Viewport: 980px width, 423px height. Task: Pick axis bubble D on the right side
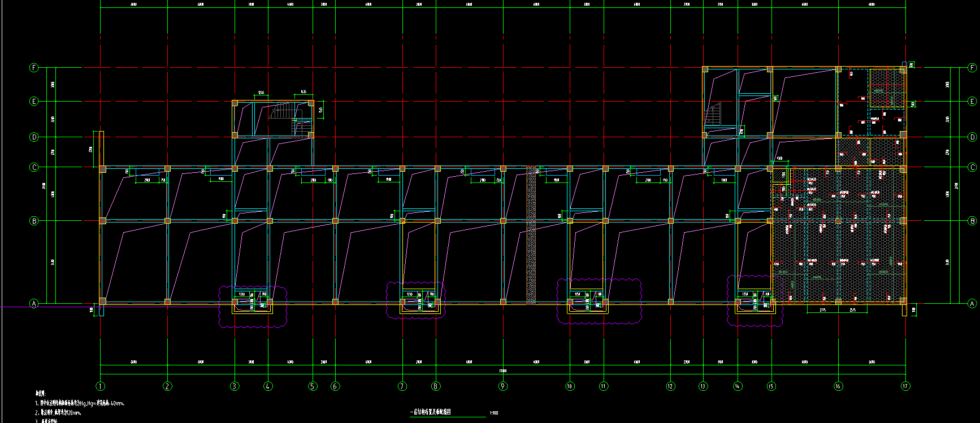coord(973,137)
